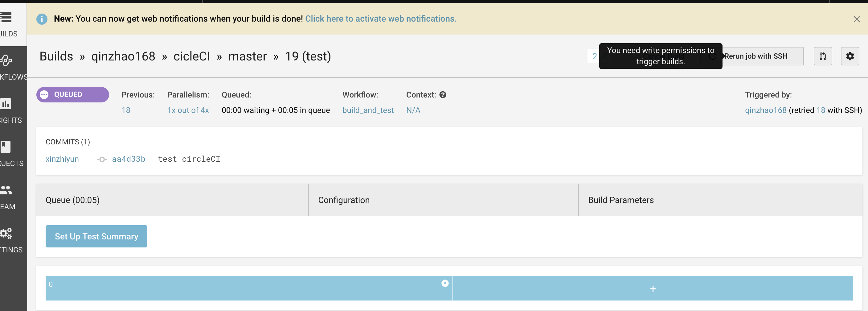Image resolution: width=868 pixels, height=311 pixels.
Task: Open commit aa4d33b link
Action: pos(128,159)
